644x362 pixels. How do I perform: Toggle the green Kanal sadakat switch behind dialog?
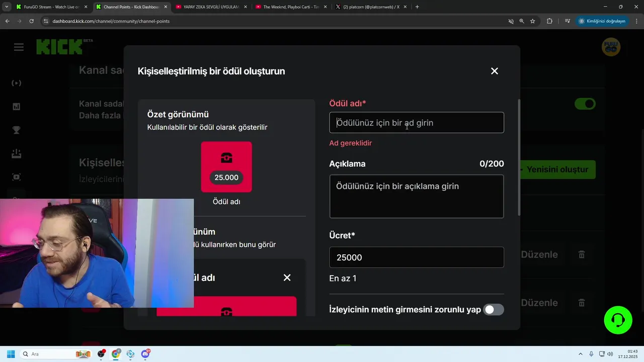coord(585,104)
